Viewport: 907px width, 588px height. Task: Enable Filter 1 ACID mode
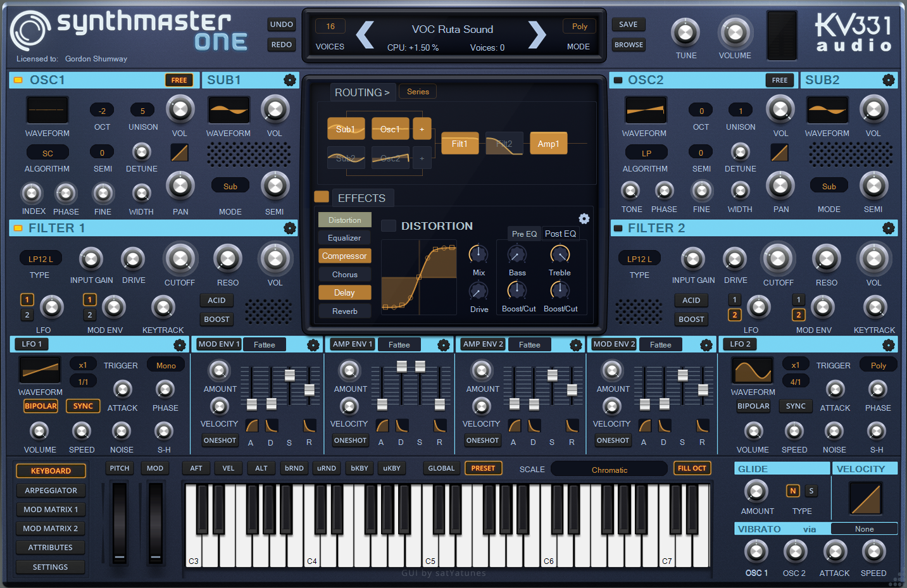(216, 301)
